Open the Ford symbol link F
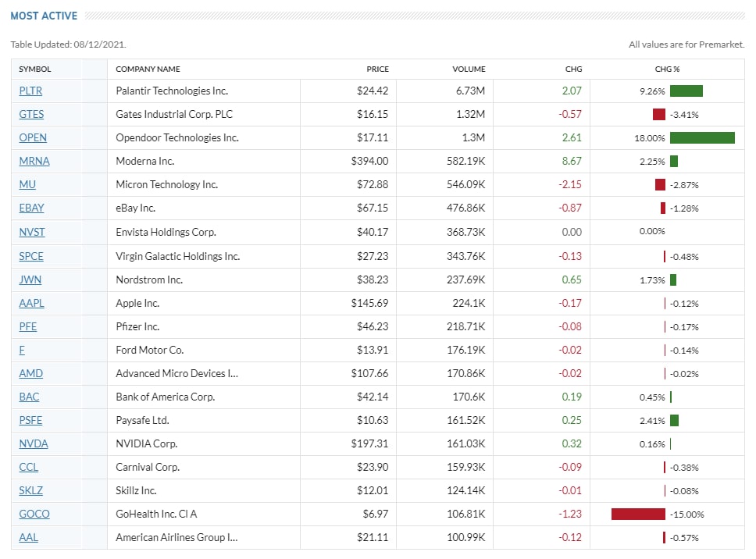 coord(22,350)
